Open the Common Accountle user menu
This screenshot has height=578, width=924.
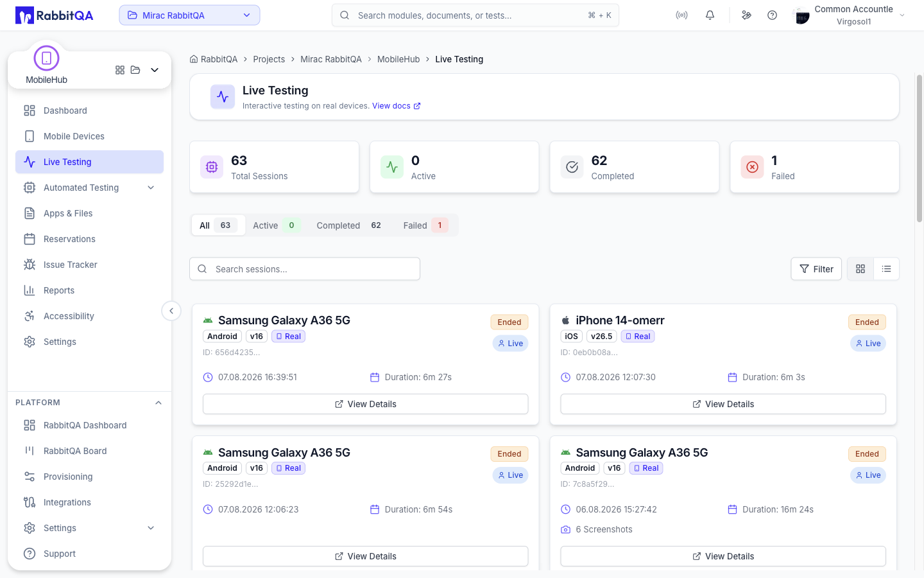point(850,15)
